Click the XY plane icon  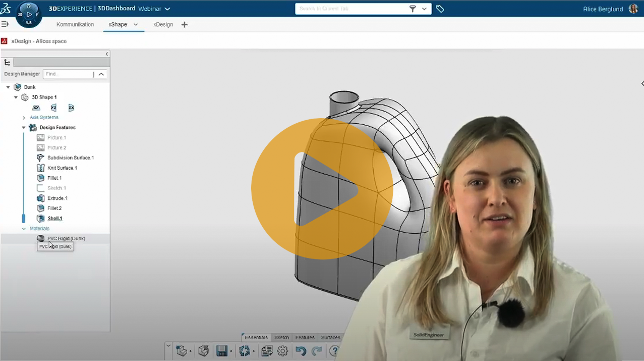tap(36, 108)
